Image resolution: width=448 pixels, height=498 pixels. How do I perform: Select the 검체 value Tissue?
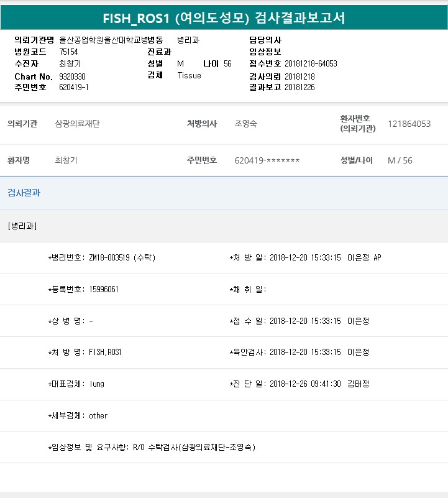click(189, 76)
